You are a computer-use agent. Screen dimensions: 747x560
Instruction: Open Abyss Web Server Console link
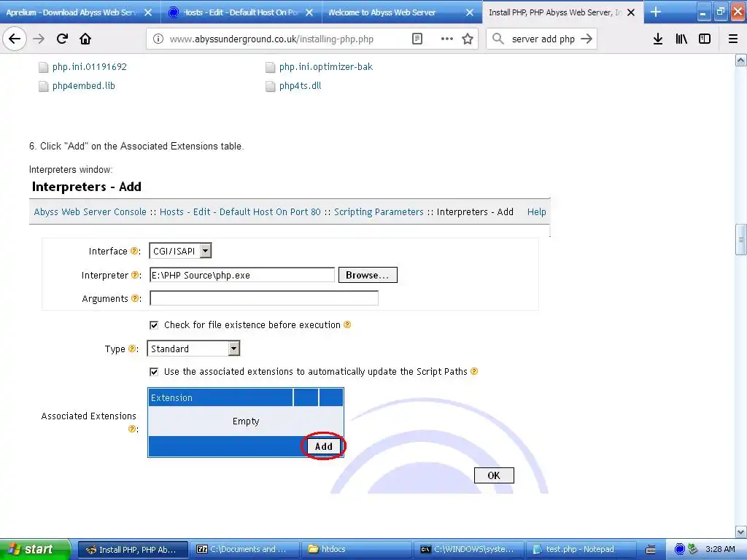pos(90,212)
